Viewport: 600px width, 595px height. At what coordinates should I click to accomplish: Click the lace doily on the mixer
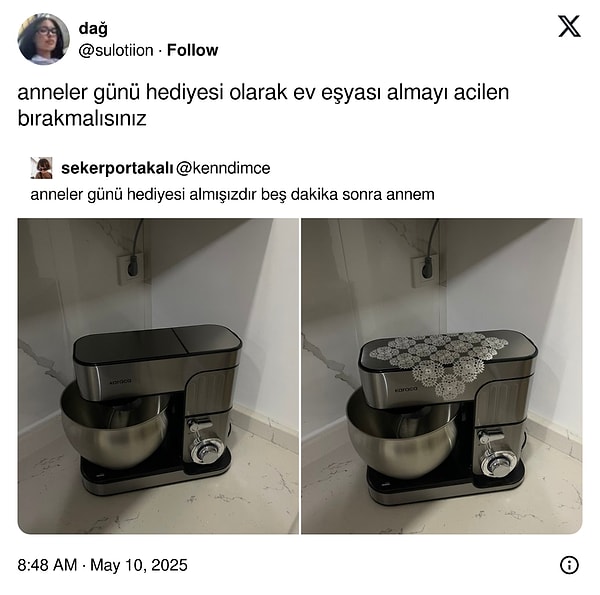(438, 362)
